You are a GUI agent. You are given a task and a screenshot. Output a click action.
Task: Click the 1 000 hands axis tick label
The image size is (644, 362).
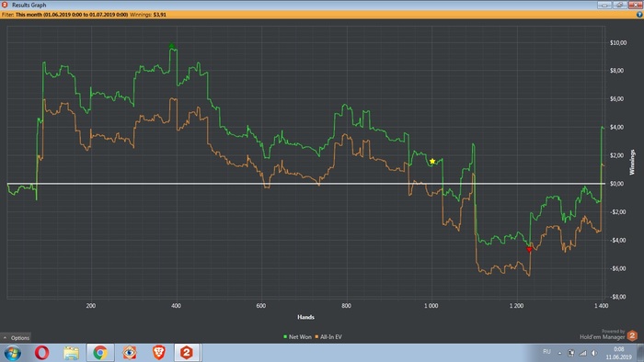coord(431,306)
